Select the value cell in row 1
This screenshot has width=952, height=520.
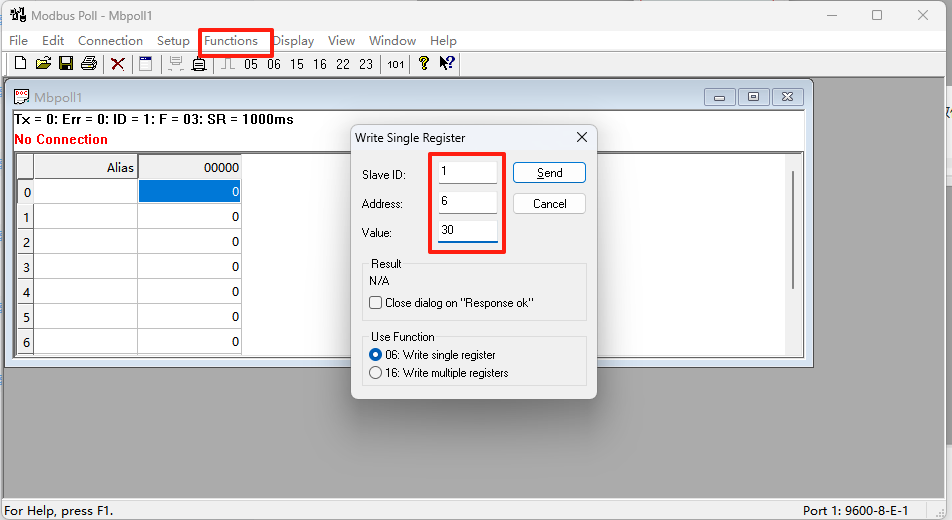point(189,216)
